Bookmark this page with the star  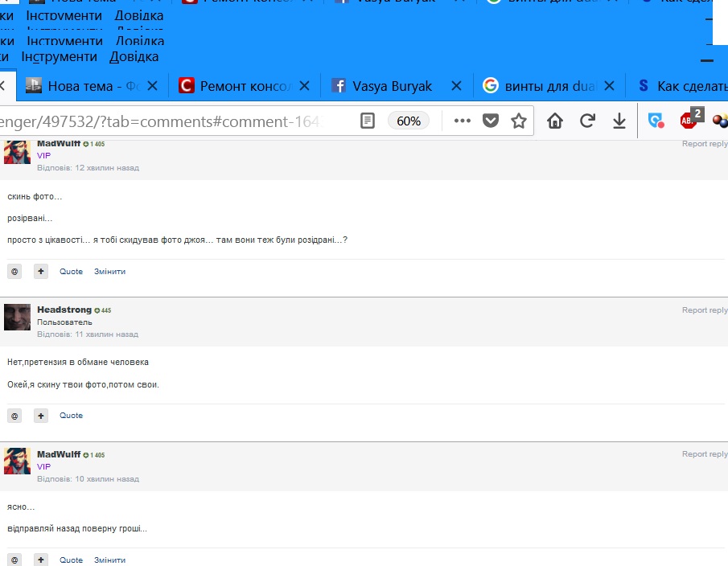519,121
